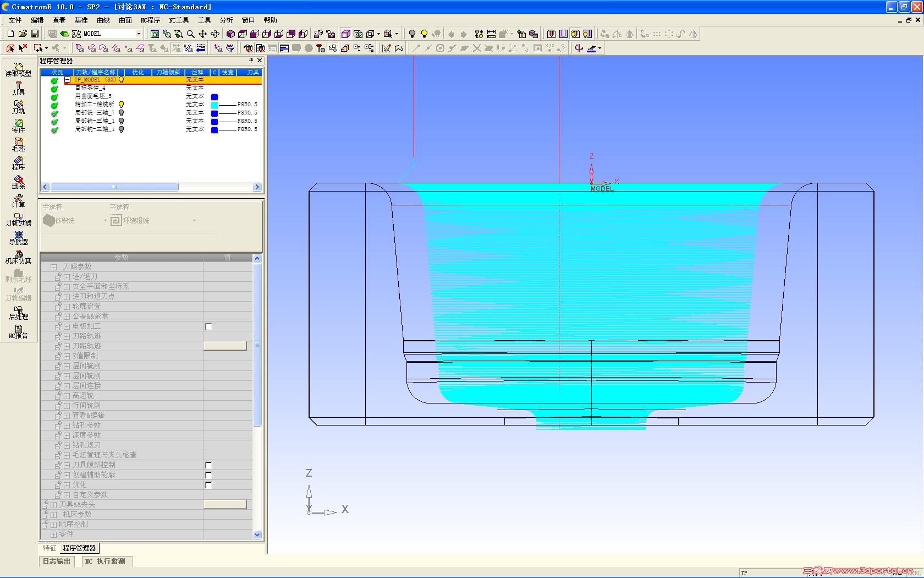924x578 pixels.
Task: Tick the 电极加工 checkbox
Action: coord(208,326)
